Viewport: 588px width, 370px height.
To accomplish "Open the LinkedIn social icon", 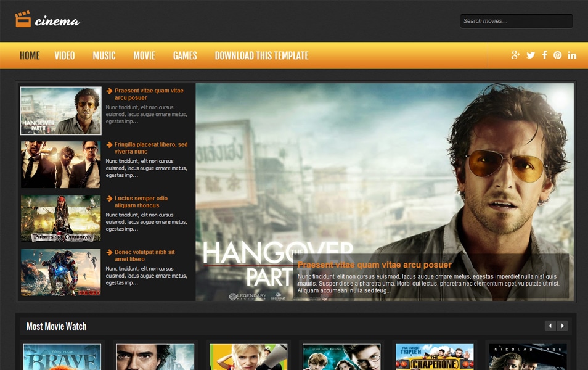I will [572, 55].
